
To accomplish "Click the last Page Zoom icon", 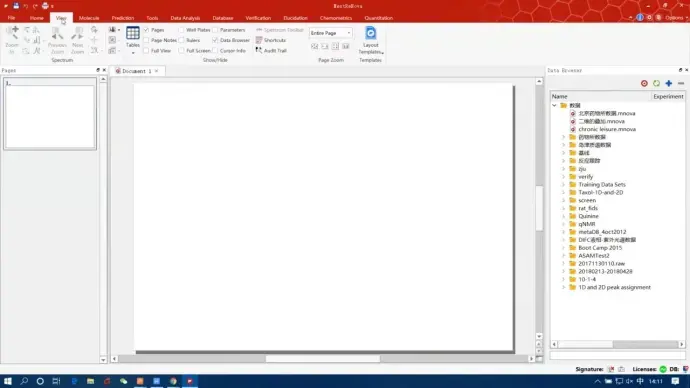I will click(x=346, y=46).
